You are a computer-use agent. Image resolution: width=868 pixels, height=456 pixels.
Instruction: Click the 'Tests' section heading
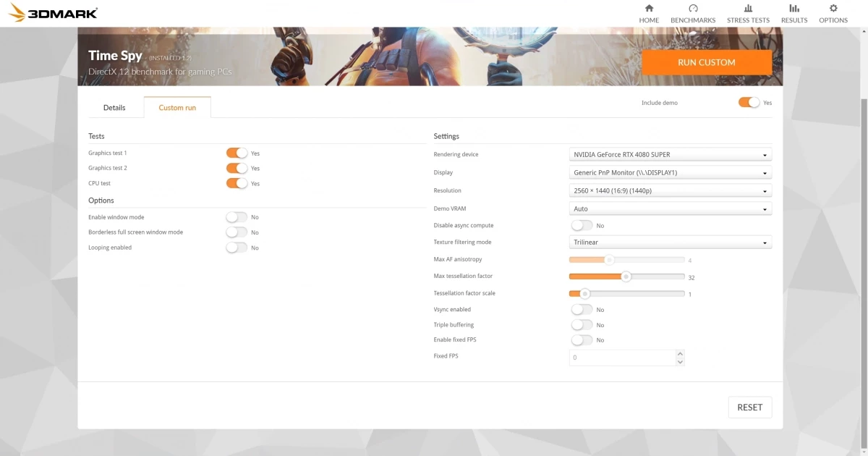[x=96, y=136]
